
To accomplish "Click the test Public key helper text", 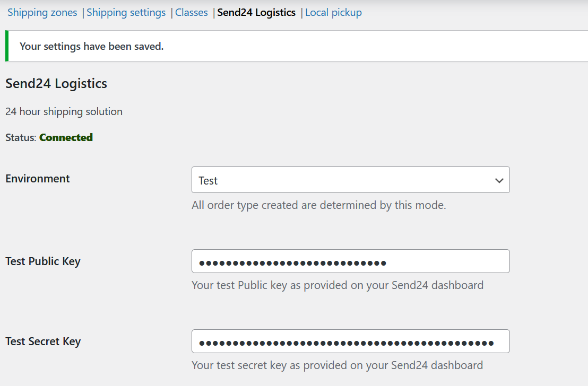I will click(x=338, y=285).
